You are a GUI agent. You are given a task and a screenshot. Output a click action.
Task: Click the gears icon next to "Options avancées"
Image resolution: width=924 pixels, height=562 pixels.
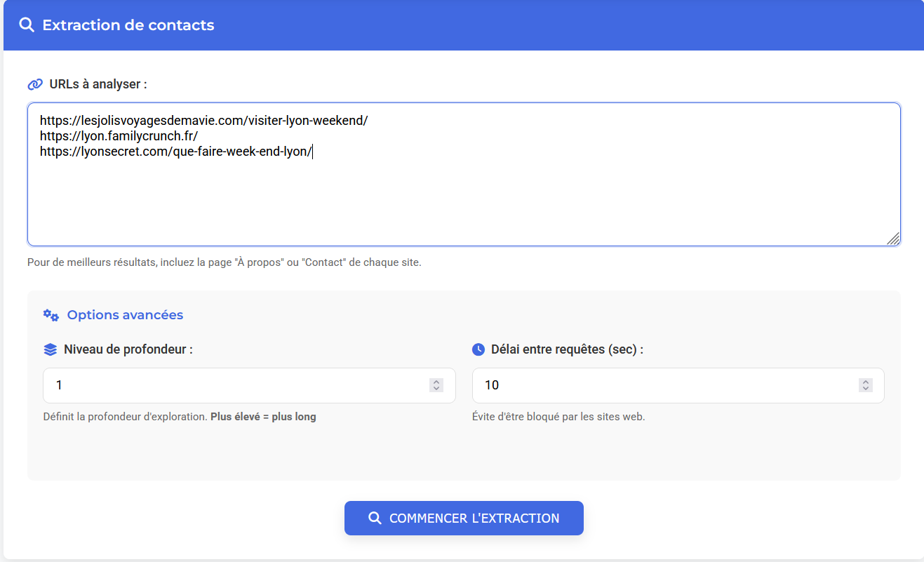tap(50, 315)
